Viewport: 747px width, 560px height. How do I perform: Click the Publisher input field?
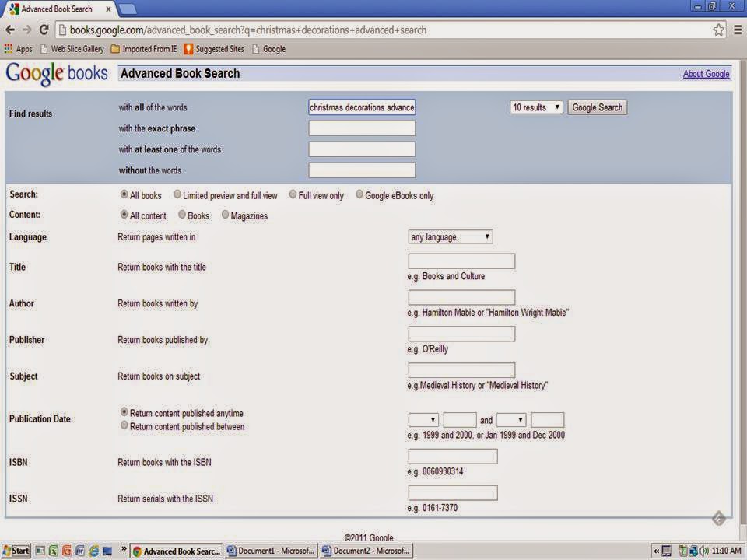click(x=461, y=334)
